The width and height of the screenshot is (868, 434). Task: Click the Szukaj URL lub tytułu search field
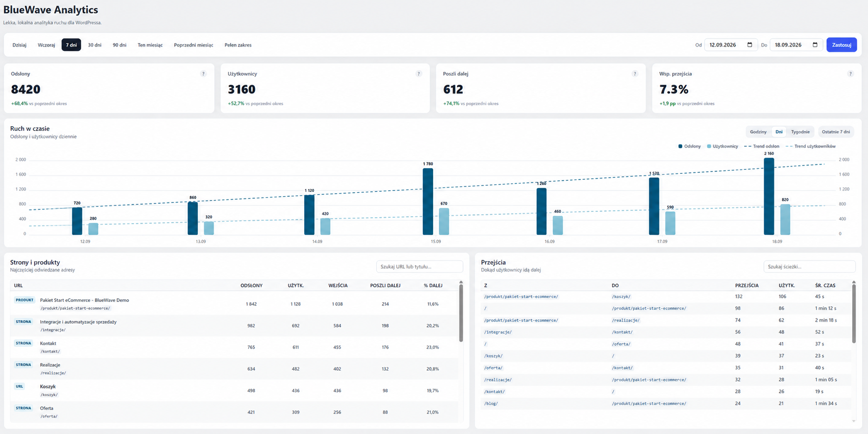pyautogui.click(x=419, y=267)
